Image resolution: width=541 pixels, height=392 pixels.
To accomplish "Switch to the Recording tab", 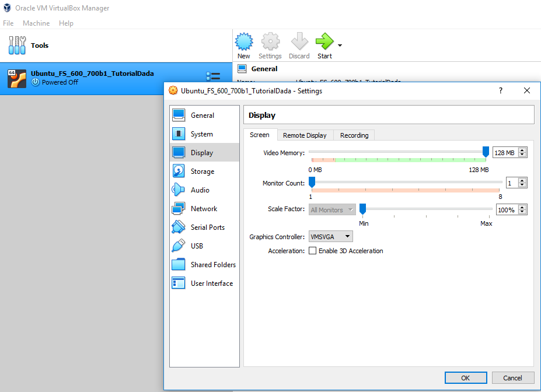I will tap(354, 135).
